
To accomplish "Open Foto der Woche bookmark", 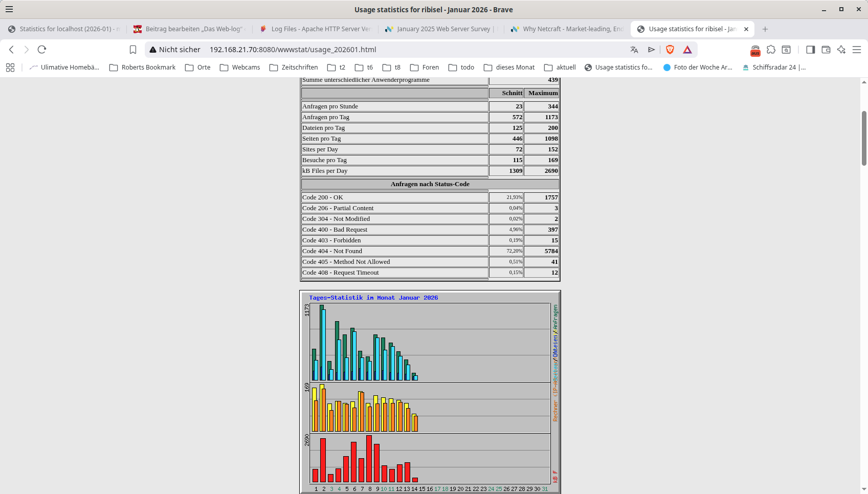I will [698, 68].
